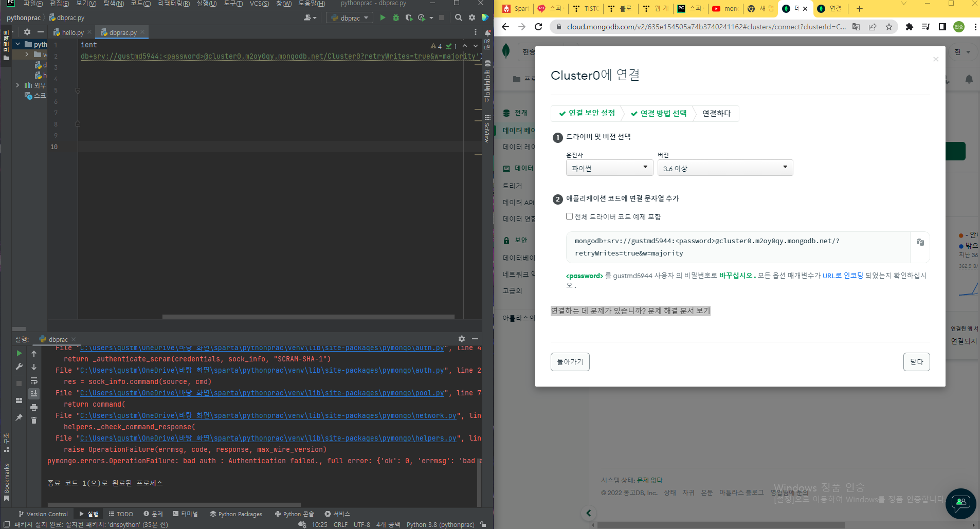Click the Run console horizontal scrollbar

[x=174, y=505]
